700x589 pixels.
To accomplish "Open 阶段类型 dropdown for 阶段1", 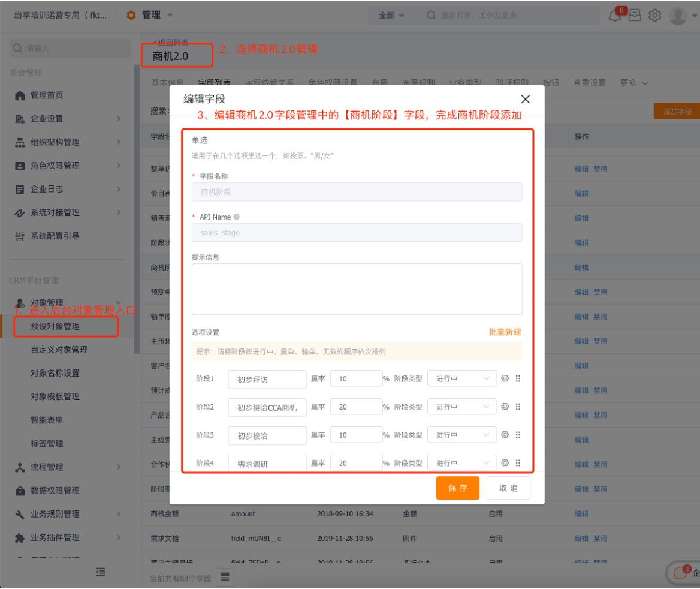I will [x=461, y=379].
